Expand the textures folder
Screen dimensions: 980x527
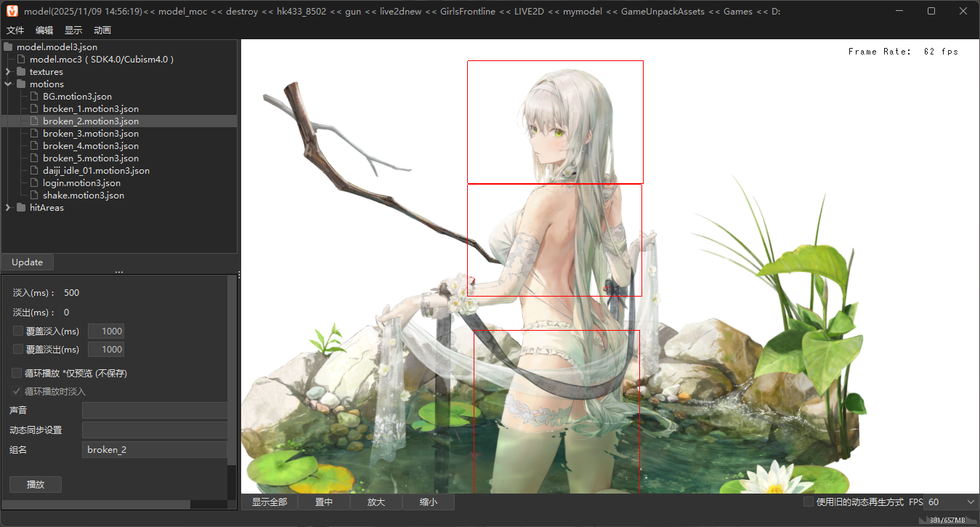8,71
